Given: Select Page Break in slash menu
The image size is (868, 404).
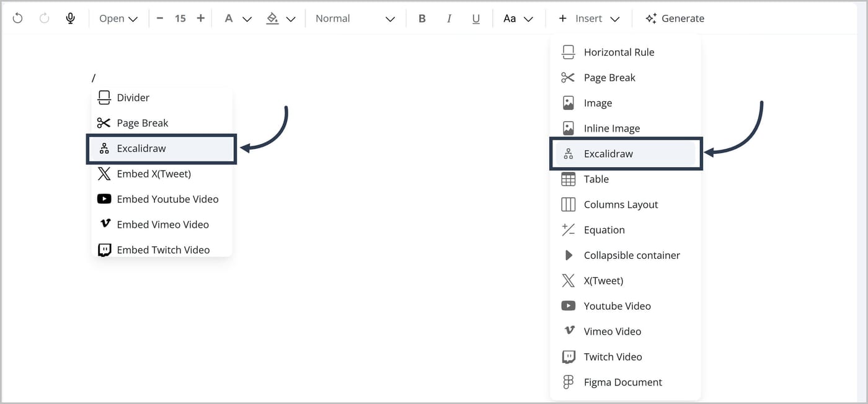Looking at the screenshot, I should pyautogui.click(x=162, y=123).
